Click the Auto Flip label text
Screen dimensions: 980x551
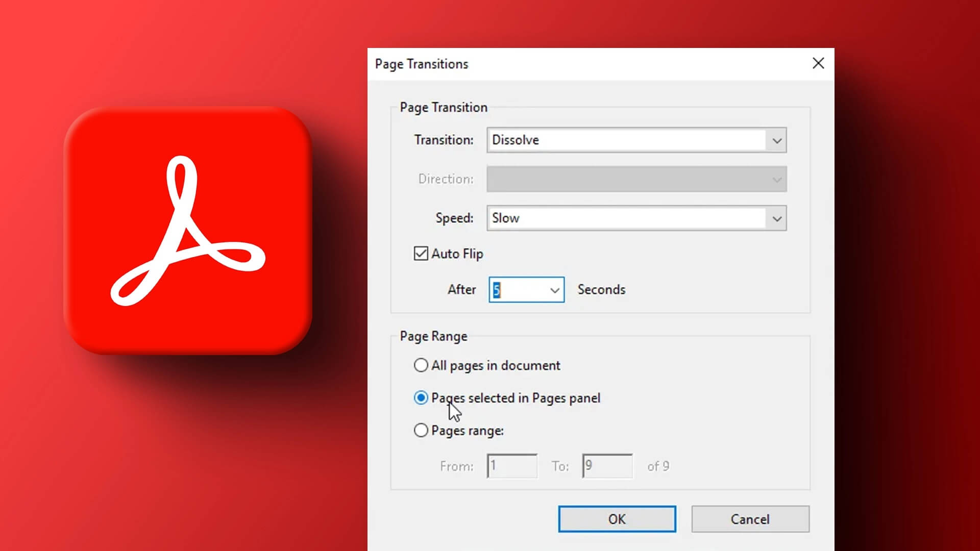[457, 254]
